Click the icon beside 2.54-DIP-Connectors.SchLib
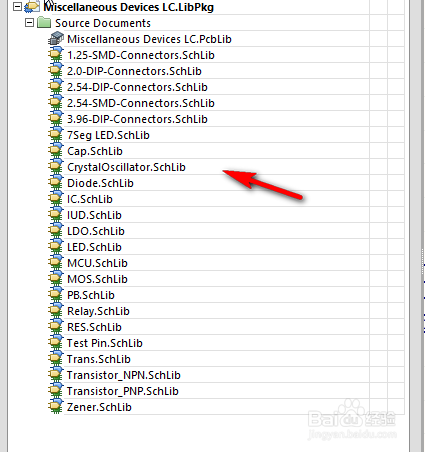This screenshot has height=452, width=425. (56, 87)
